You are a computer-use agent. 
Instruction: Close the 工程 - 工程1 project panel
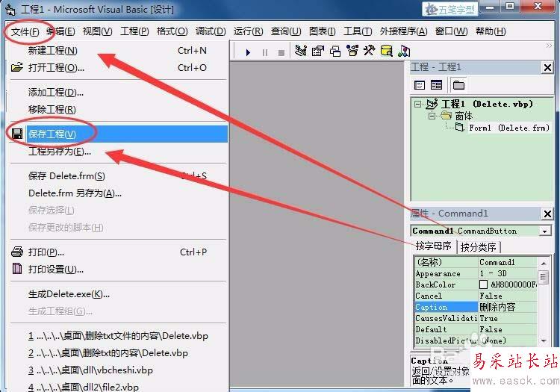coord(547,67)
